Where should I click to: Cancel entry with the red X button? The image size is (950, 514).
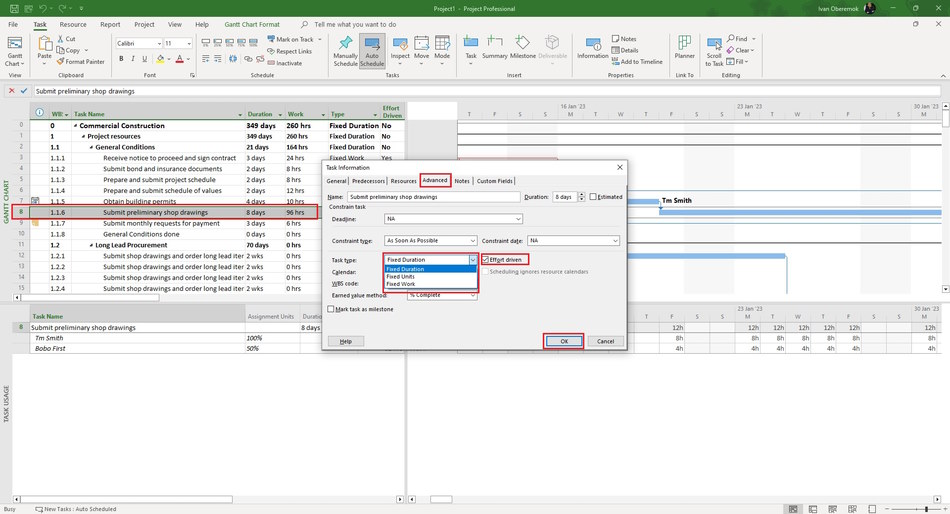click(x=12, y=91)
